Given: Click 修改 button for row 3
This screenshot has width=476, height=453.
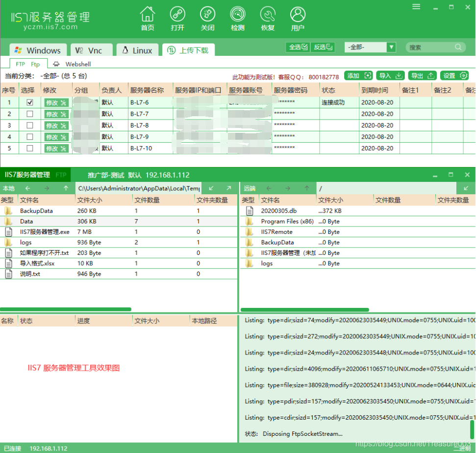Looking at the screenshot, I should click(56, 126).
